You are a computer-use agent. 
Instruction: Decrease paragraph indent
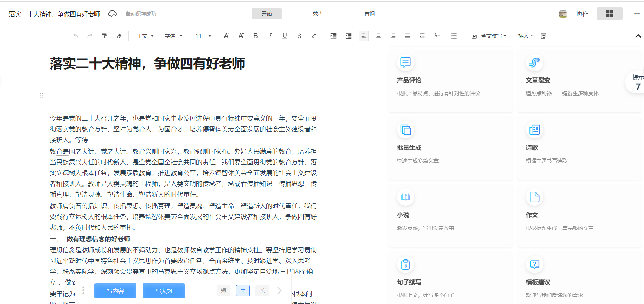point(349,36)
